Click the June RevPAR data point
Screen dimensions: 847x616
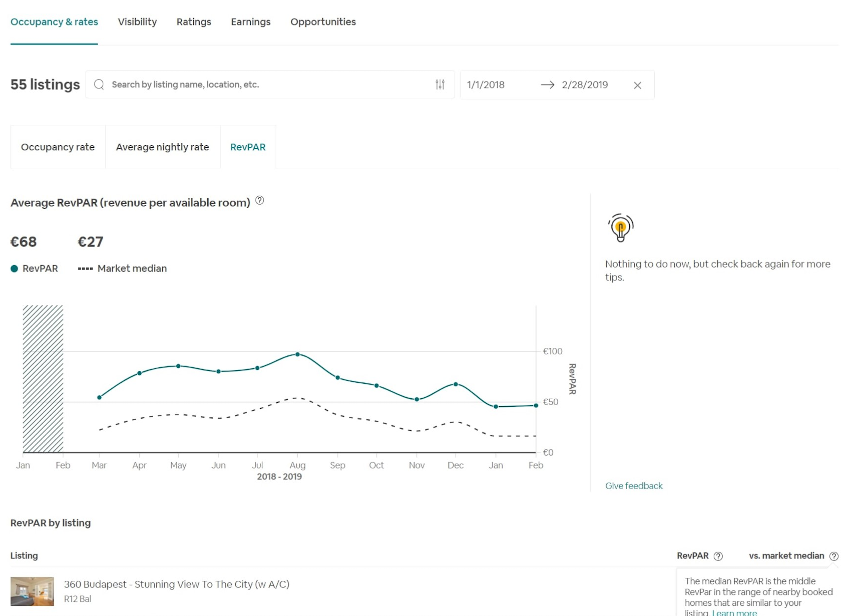pos(219,371)
